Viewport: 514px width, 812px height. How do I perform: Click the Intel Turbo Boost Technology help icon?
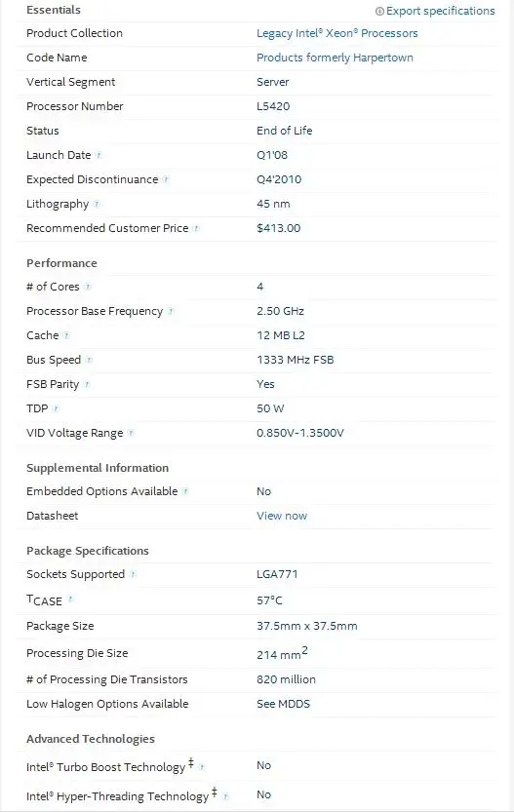[202, 767]
